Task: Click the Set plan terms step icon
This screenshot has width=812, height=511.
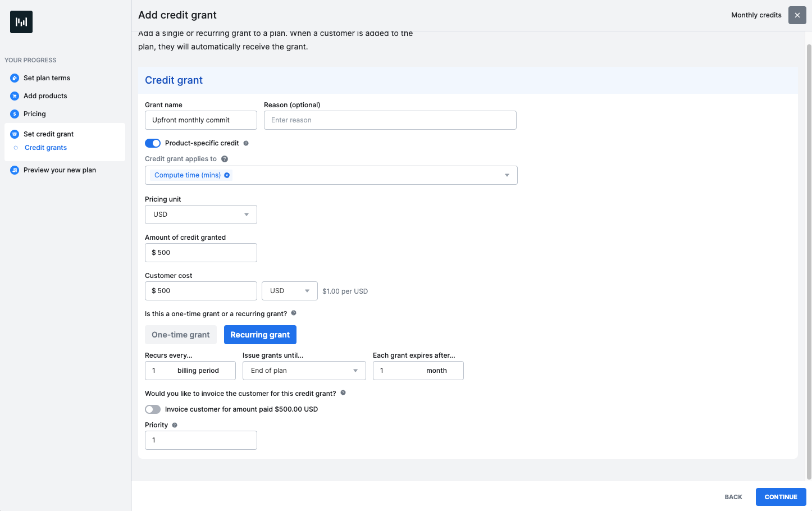Action: point(15,78)
